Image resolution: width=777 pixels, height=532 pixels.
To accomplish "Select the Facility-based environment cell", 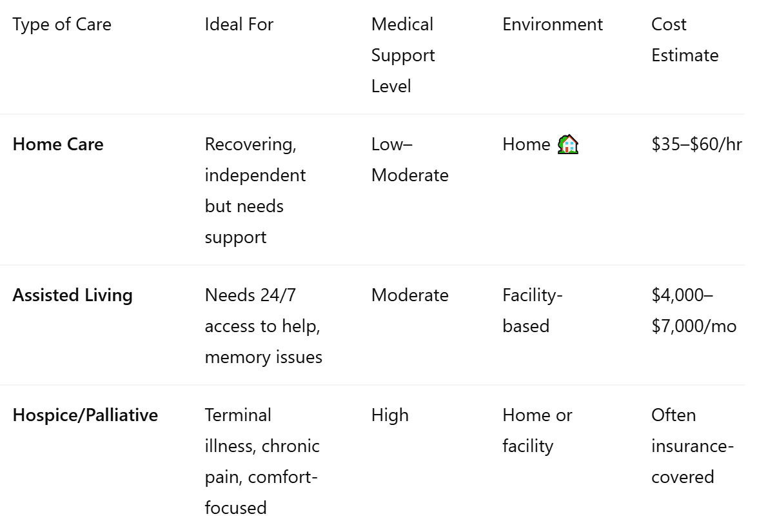I will (x=533, y=310).
